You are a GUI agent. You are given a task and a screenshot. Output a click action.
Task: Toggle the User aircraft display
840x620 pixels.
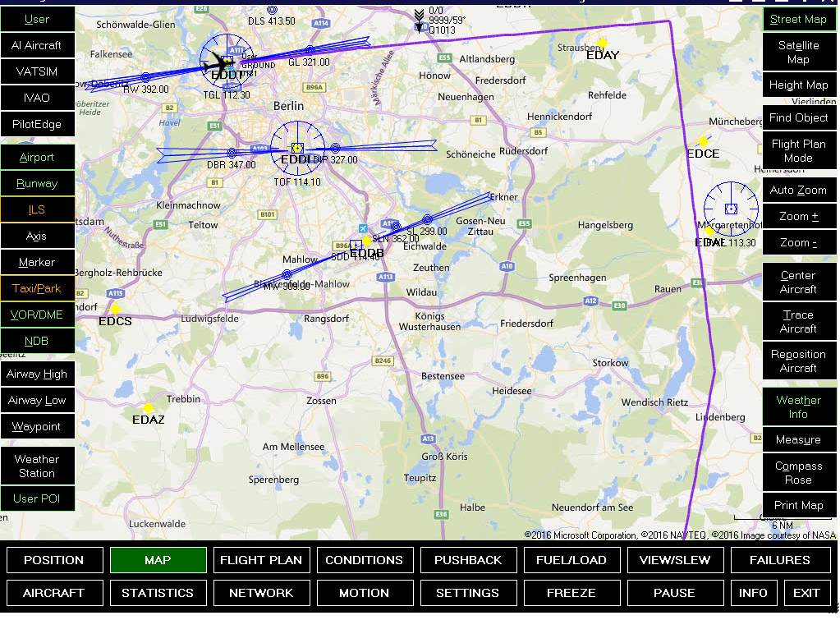click(x=37, y=20)
